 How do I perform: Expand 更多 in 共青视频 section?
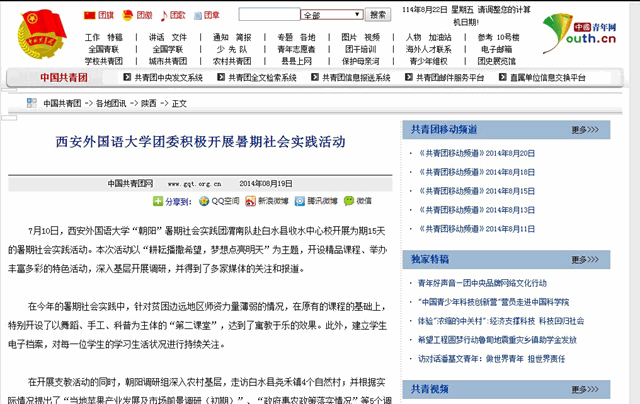point(585,390)
